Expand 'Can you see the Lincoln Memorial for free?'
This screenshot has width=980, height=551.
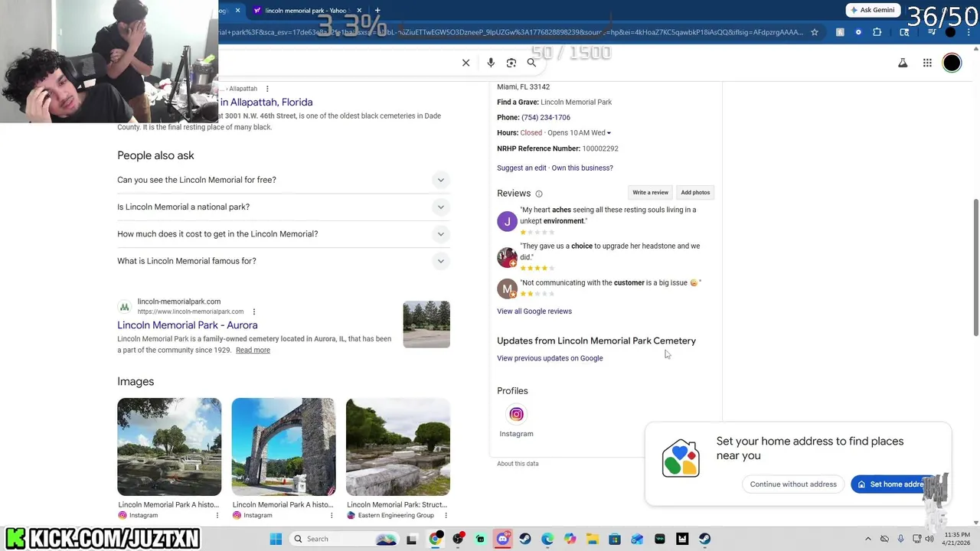283,180
